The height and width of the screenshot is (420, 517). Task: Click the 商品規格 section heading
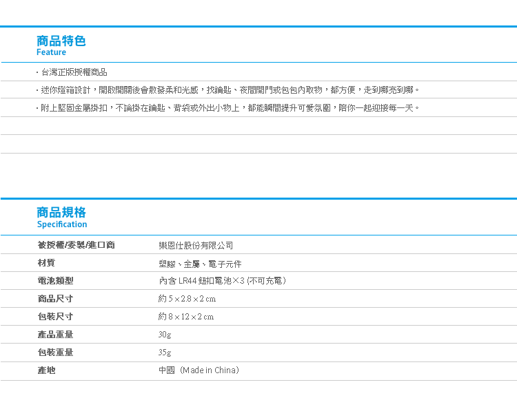coord(61,212)
